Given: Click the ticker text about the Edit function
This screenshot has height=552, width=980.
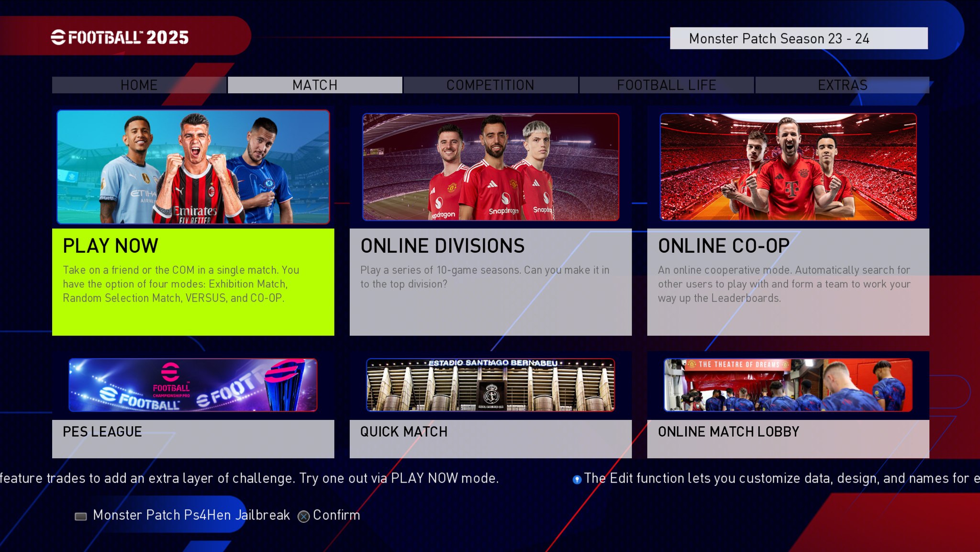Looking at the screenshot, I should tap(782, 478).
